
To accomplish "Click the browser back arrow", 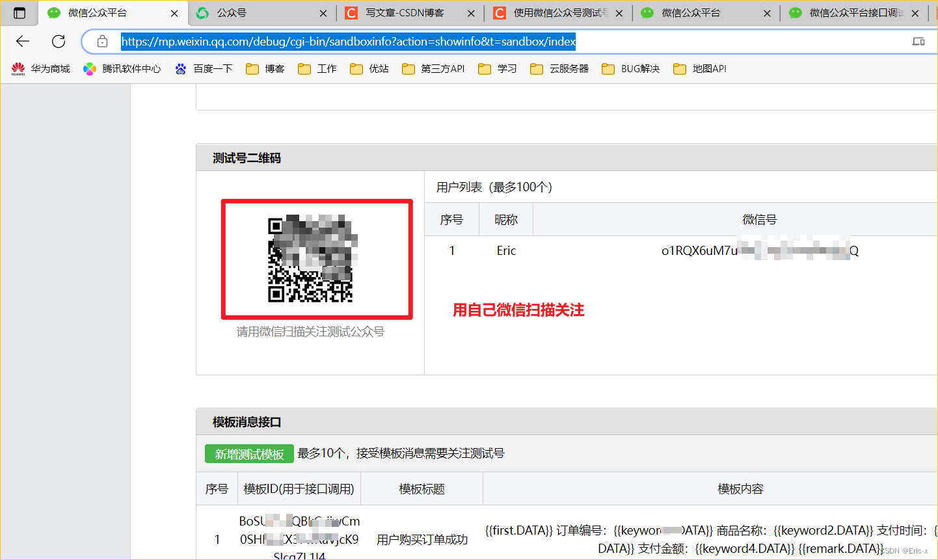I will 23,42.
